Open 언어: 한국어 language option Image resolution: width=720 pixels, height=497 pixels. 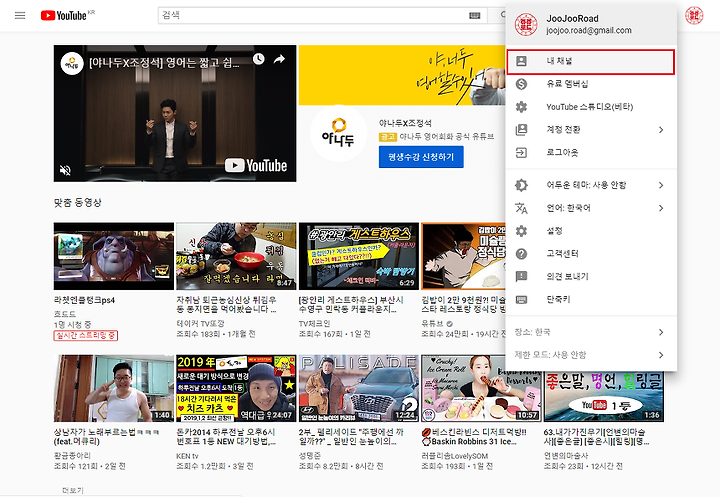(591, 208)
